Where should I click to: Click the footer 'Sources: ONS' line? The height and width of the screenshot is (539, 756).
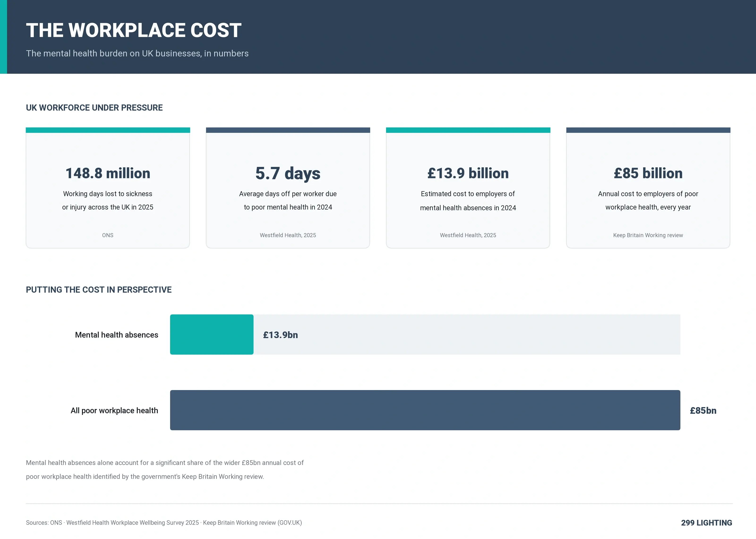click(x=164, y=523)
